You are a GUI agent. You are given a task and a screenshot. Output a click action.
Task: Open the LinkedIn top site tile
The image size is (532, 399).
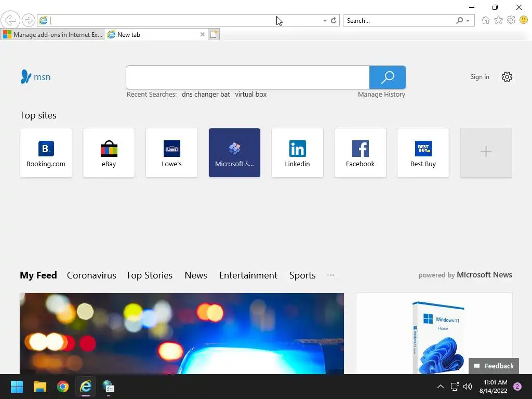[297, 153]
